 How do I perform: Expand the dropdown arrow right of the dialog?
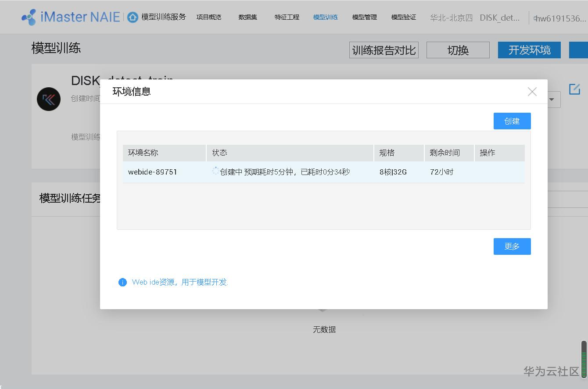click(552, 100)
